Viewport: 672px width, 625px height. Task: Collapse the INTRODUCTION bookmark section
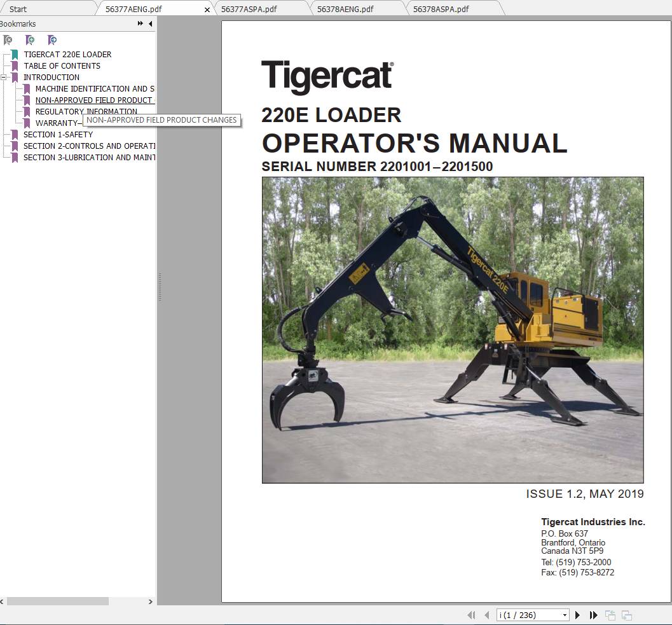[4, 77]
